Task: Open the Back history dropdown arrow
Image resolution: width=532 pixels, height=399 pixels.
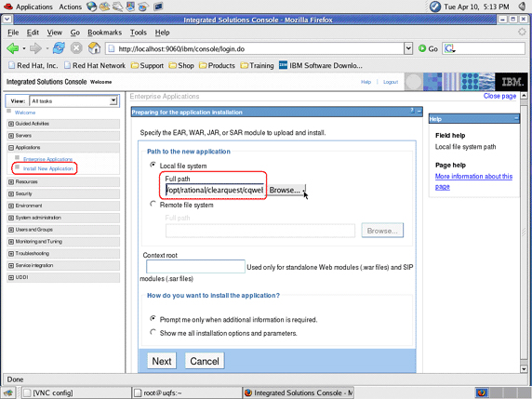Action: click(24, 48)
